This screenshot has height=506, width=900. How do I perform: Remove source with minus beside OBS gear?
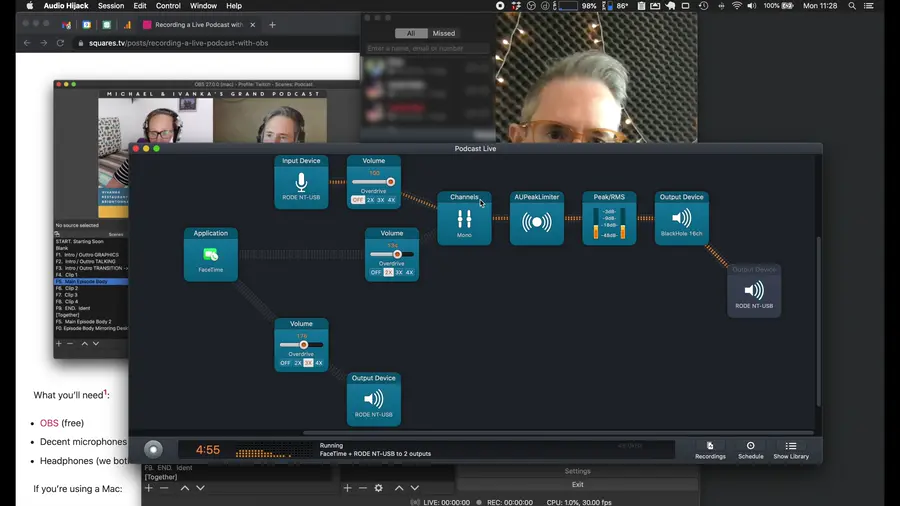point(363,488)
